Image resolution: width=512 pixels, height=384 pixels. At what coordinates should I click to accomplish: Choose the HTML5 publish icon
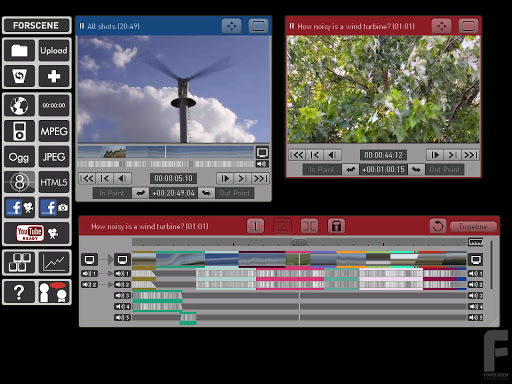click(x=54, y=182)
